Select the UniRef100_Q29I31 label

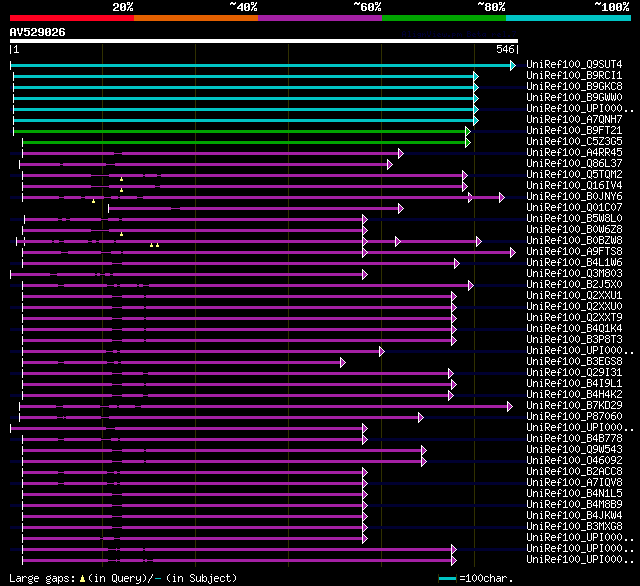coord(574,373)
